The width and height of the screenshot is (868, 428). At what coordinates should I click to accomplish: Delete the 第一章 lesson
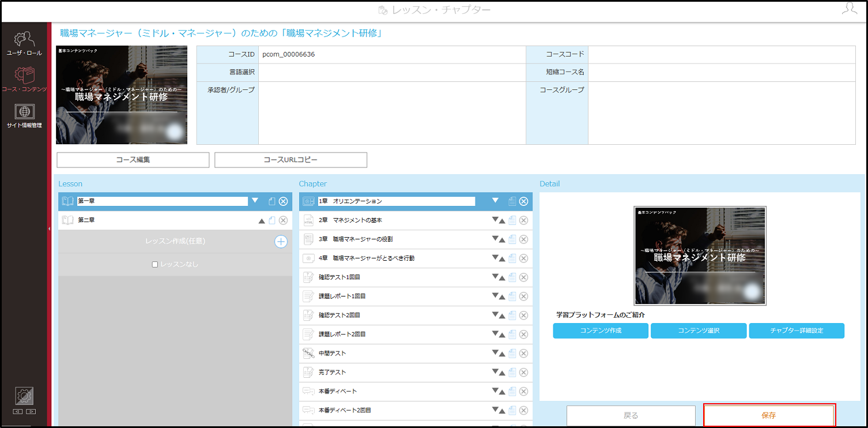[x=283, y=201]
